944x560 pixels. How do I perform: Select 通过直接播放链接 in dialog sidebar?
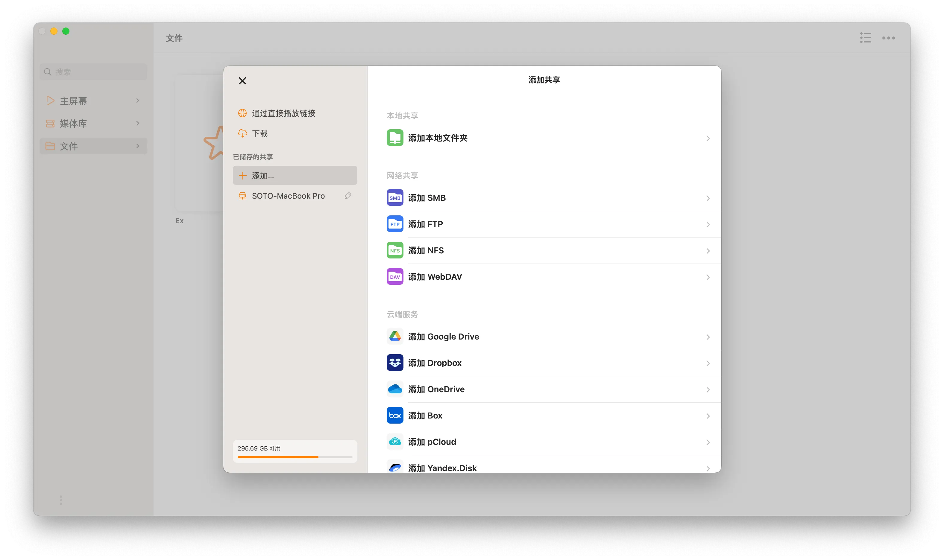[x=295, y=113]
